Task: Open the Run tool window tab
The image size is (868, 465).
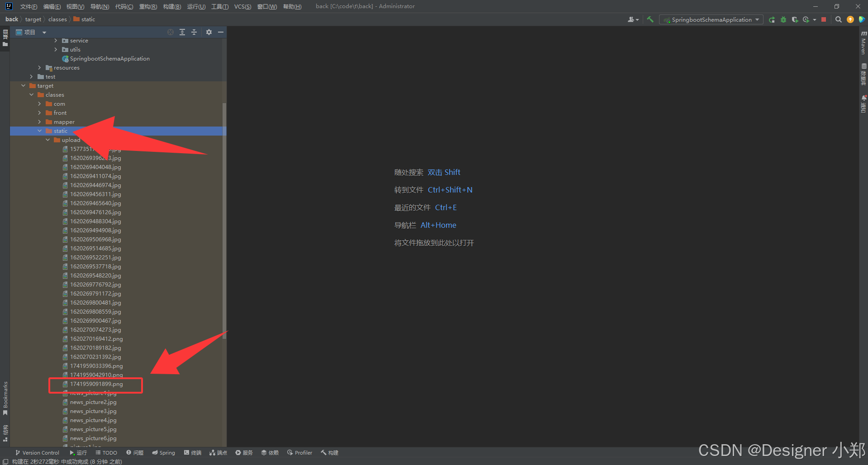Action: (78, 452)
